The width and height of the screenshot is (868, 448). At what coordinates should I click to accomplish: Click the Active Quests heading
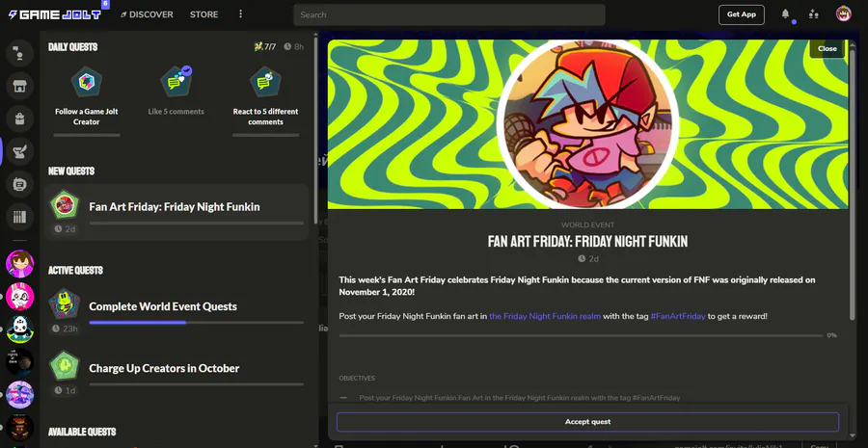[76, 271]
